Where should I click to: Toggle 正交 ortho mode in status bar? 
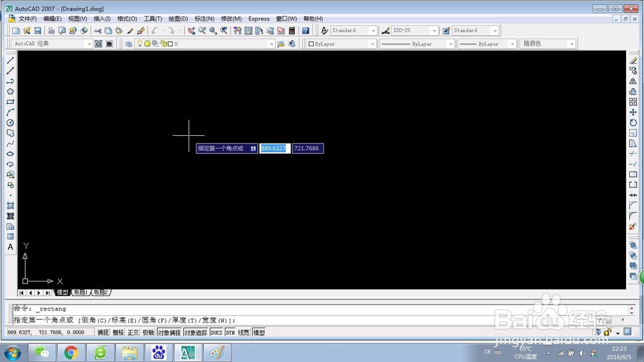coord(133,332)
